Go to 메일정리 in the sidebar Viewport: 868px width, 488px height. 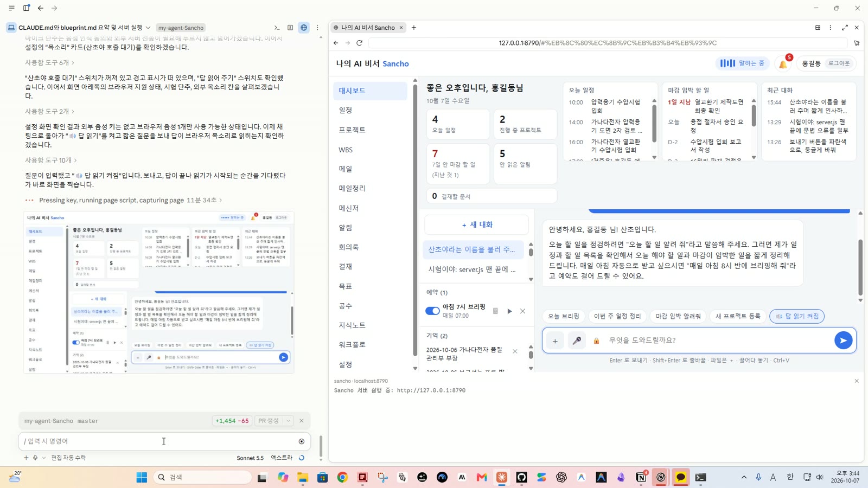pos(370,188)
